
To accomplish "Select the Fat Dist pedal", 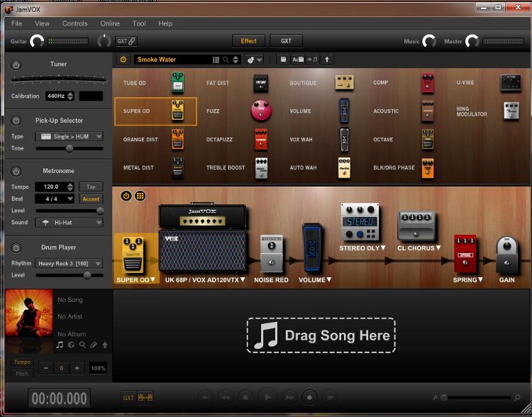I will (260, 83).
